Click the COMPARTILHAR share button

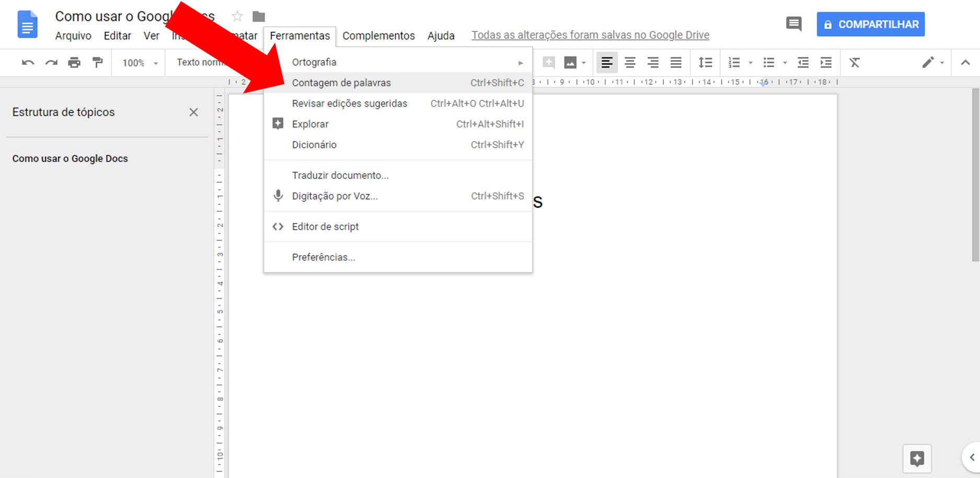(x=870, y=25)
